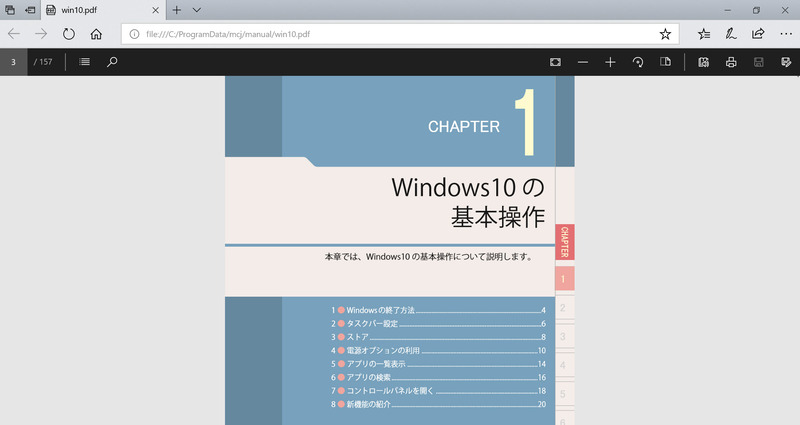Viewport: 800px width, 425px height.
Task: Click the address bar URL field
Action: tap(400, 34)
